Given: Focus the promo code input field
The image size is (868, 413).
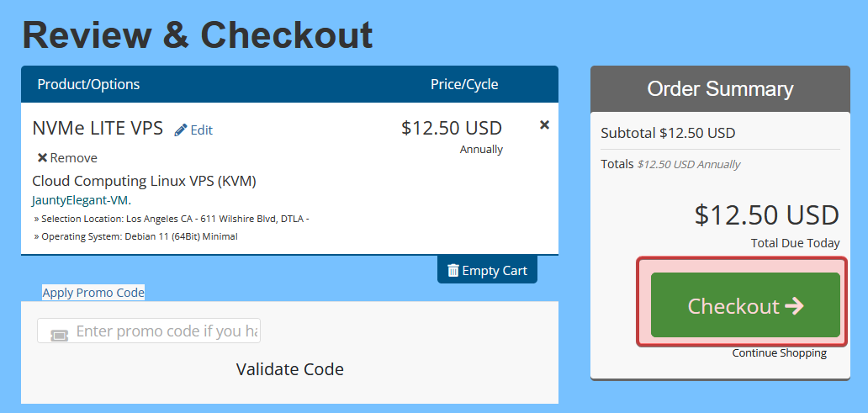Looking at the screenshot, I should pyautogui.click(x=164, y=331).
